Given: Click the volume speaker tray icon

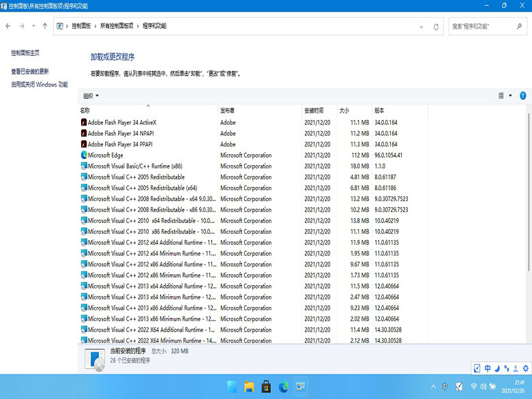Looking at the screenshot, I should (483, 387).
